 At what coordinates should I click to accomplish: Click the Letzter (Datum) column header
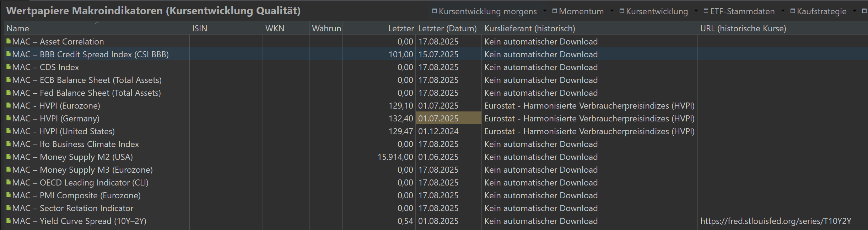coord(447,28)
